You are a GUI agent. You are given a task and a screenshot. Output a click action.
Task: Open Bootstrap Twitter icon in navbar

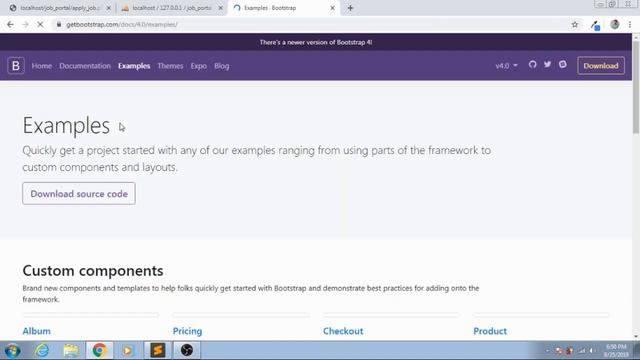pos(547,64)
